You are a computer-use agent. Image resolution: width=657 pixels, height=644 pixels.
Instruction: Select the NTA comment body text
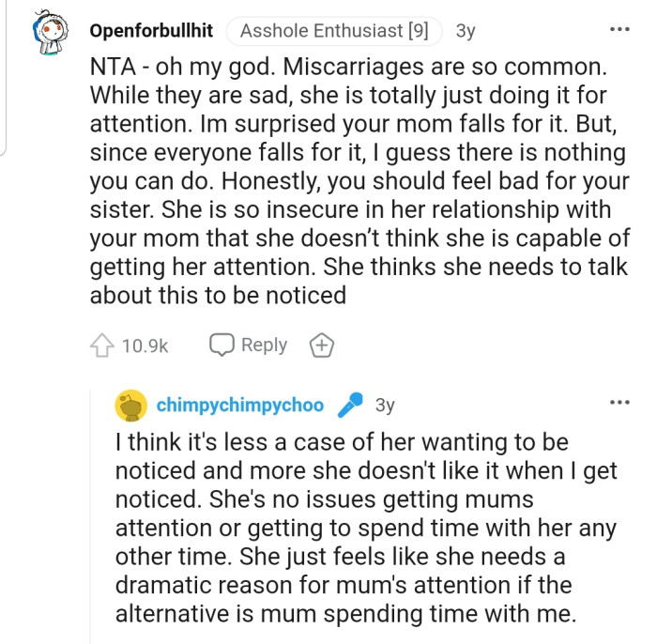(x=357, y=178)
